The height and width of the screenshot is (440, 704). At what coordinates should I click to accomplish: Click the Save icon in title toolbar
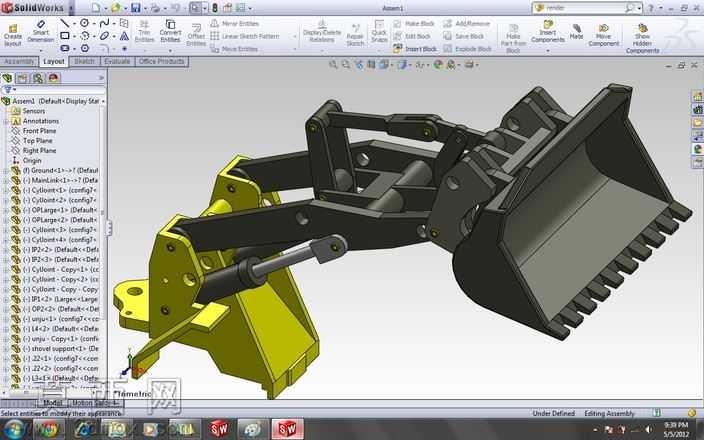point(135,8)
